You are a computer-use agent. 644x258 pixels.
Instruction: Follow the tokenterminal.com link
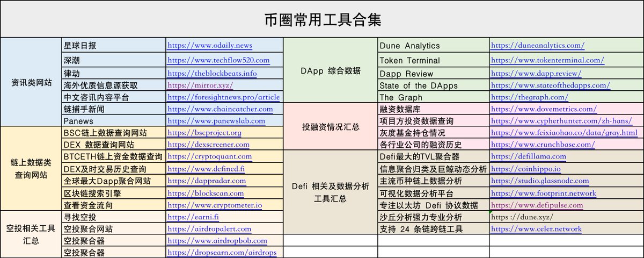[x=547, y=60]
